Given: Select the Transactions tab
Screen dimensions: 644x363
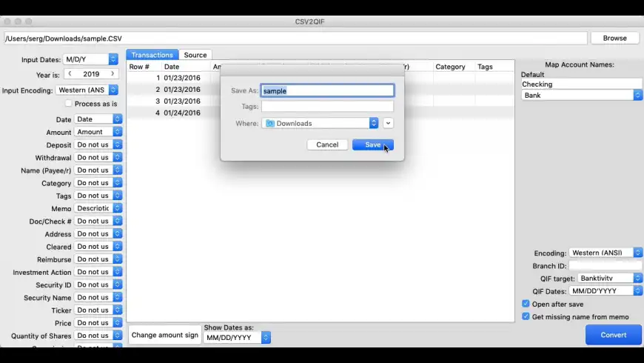Looking at the screenshot, I should pyautogui.click(x=152, y=55).
